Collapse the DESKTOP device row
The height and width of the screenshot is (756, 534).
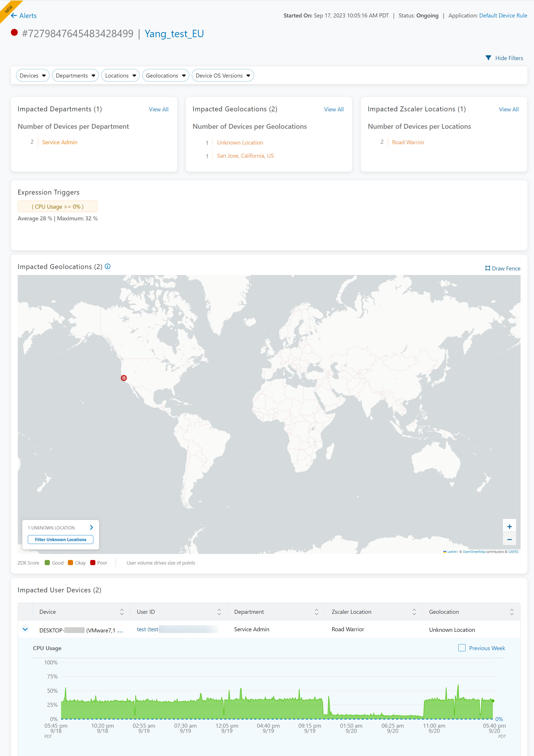[25, 629]
